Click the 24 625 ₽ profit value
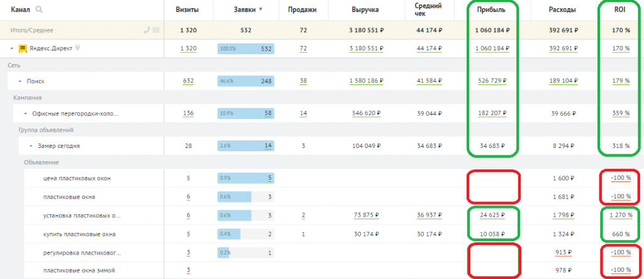 (494, 215)
